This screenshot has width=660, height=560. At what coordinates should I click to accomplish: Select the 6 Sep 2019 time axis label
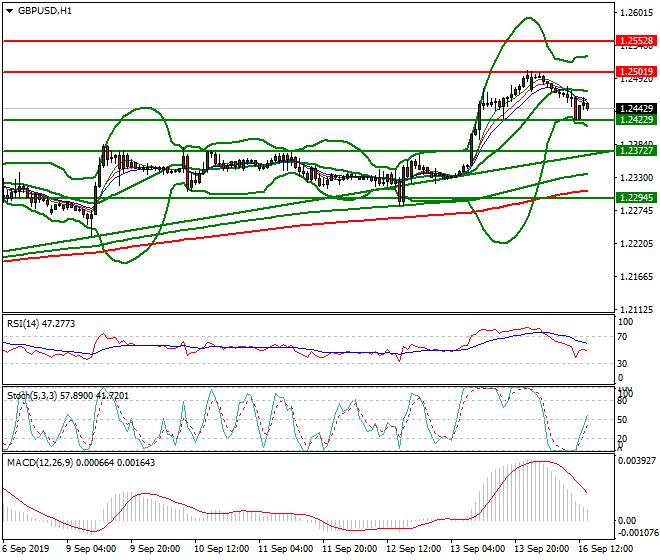click(x=25, y=549)
